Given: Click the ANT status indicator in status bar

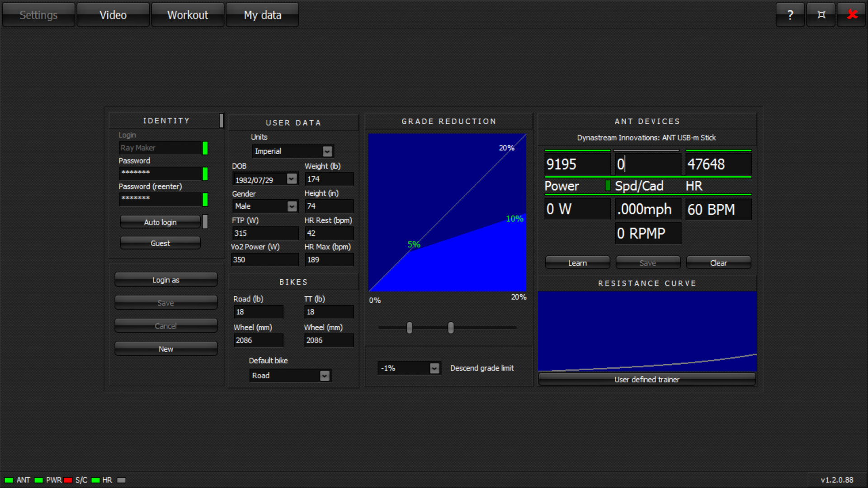Looking at the screenshot, I should pos(9,480).
